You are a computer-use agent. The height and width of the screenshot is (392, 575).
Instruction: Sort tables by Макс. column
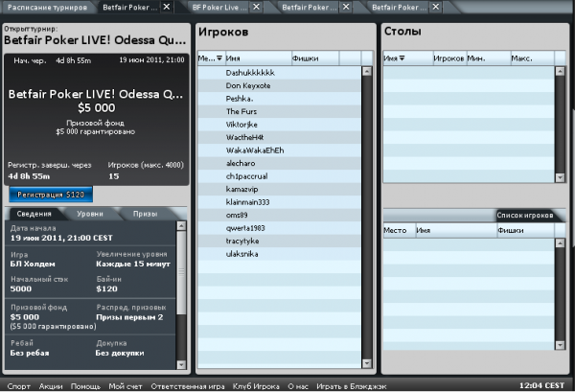[x=532, y=58]
